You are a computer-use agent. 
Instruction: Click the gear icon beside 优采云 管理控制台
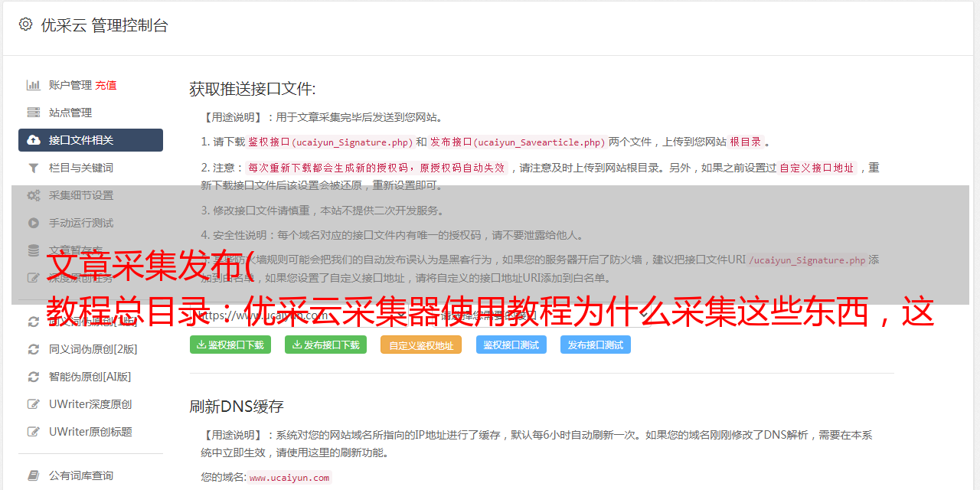[x=25, y=24]
